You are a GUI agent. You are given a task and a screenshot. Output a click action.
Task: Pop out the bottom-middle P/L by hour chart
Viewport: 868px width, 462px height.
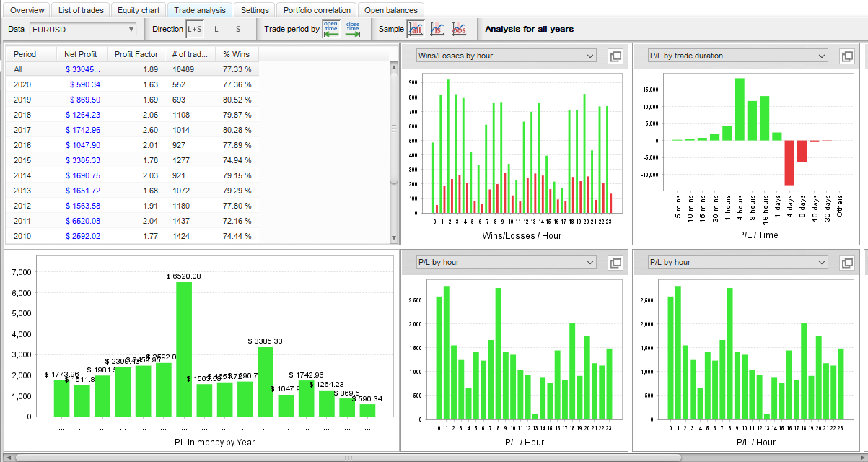tap(615, 263)
